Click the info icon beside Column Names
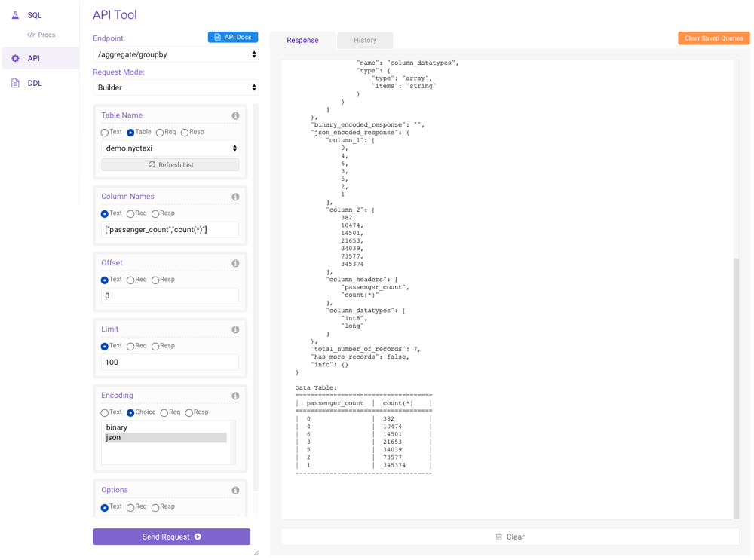Screen dimensions: 754x560 coord(234,197)
